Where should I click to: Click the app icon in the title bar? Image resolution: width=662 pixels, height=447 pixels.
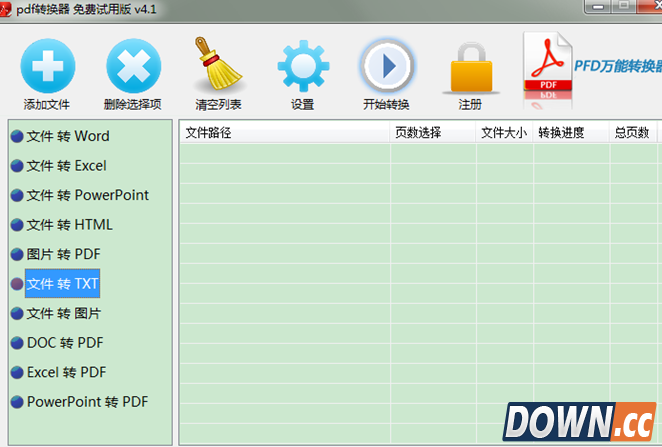click(5, 8)
